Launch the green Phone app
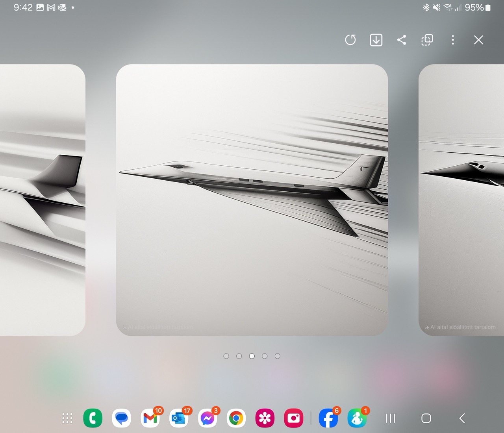 click(93, 418)
